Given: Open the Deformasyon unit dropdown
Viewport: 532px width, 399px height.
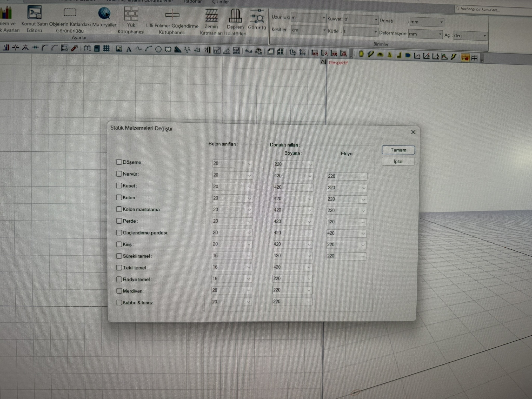Looking at the screenshot, I should [425, 34].
